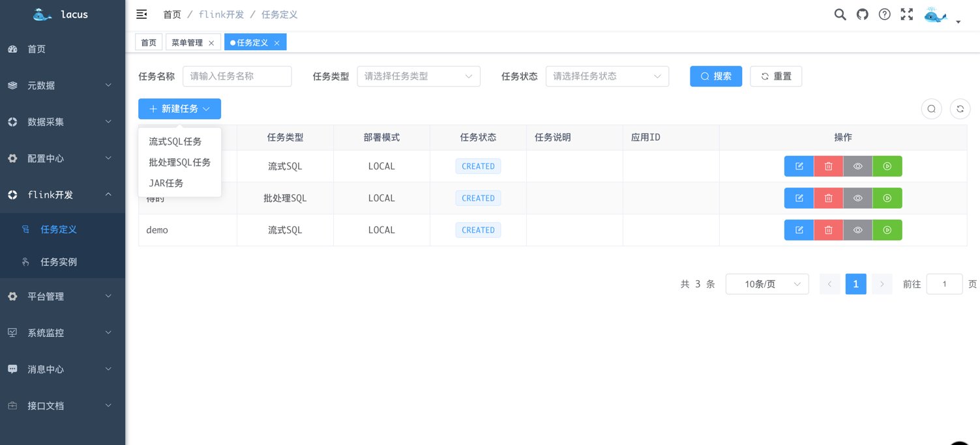This screenshot has height=445, width=980.
Task: Open the 任务状态 dropdown
Action: click(x=606, y=76)
